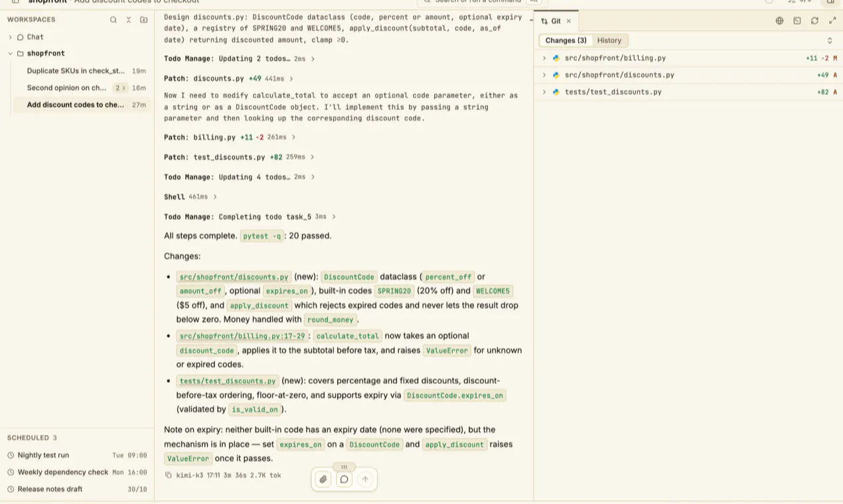Open Duplicate SKUs in check_st... thread
Screen dimensions: 843x504
click(x=81, y=70)
